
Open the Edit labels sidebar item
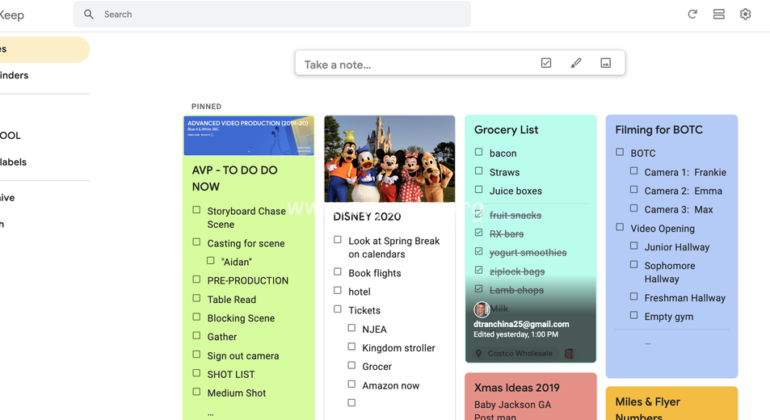click(44, 162)
